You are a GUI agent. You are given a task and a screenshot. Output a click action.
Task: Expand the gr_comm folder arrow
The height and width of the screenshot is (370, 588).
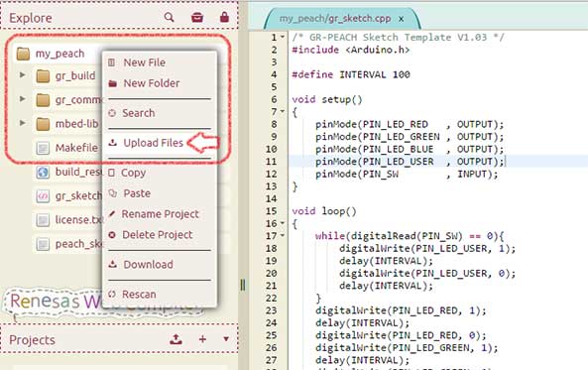point(23,98)
